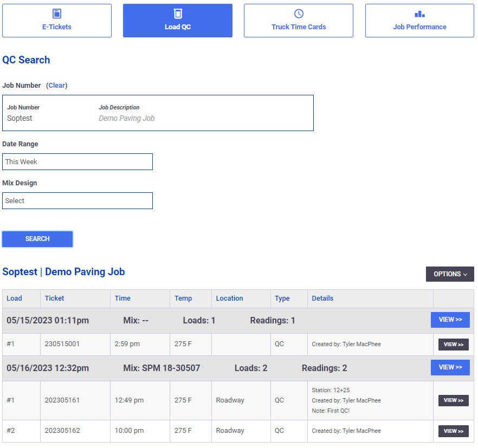View the 05/16/2023 12:32pm QC group
Viewport: 478px width, 448px height.
click(x=450, y=367)
